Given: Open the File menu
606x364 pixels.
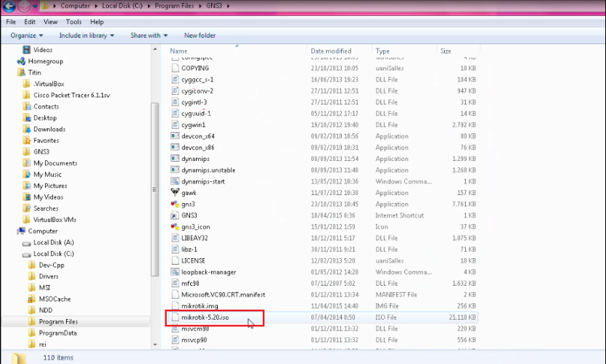Looking at the screenshot, I should (x=11, y=22).
